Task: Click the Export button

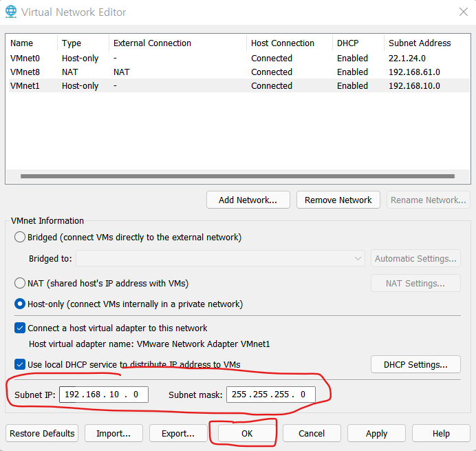Action: pos(178,433)
